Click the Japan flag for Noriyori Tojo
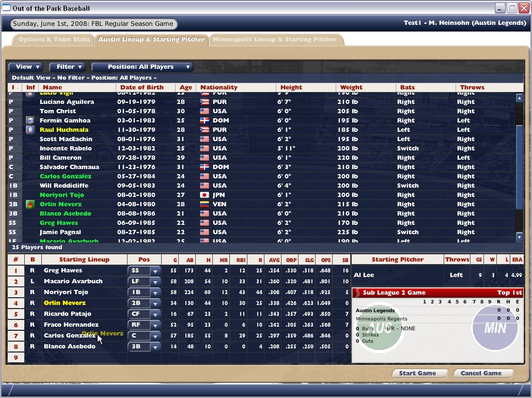This screenshot has height=398, width=532. (205, 195)
